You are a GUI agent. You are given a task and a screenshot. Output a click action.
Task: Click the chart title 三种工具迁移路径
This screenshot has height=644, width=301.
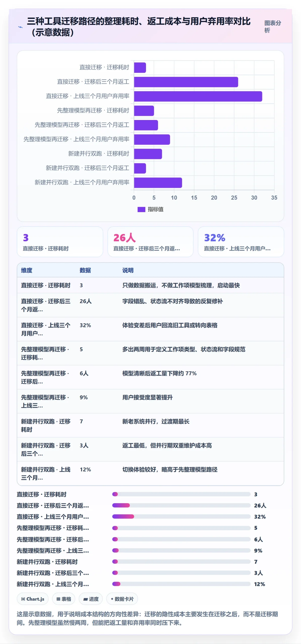[x=139, y=27]
